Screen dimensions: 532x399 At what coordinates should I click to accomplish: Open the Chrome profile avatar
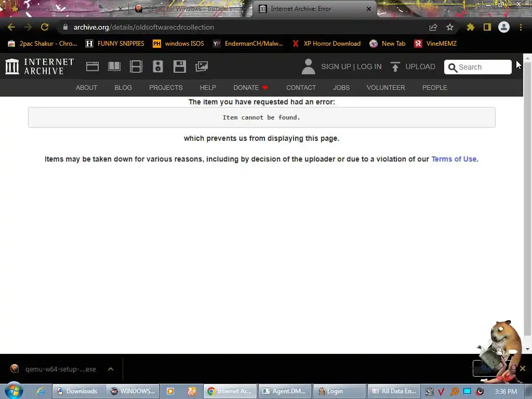504,27
